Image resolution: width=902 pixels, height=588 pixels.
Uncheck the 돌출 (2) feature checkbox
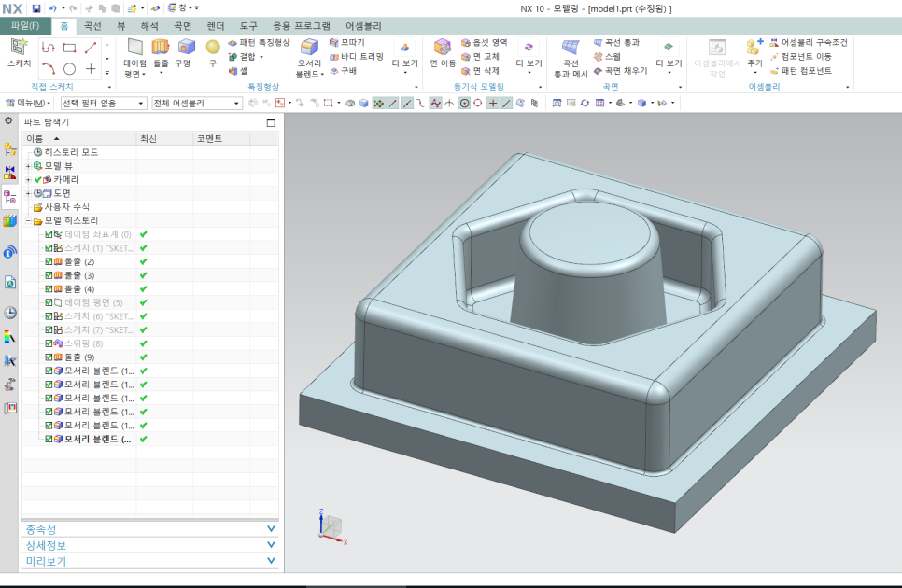pyautogui.click(x=49, y=261)
